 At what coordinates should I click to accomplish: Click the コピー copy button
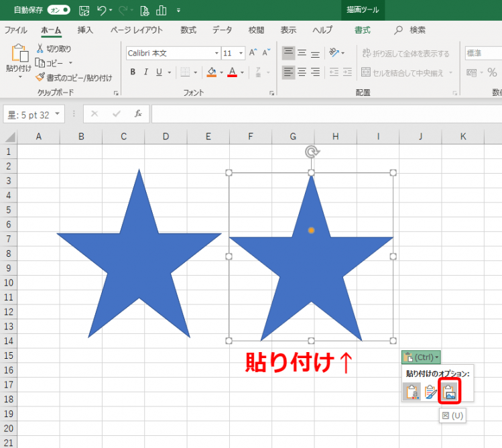(49, 63)
